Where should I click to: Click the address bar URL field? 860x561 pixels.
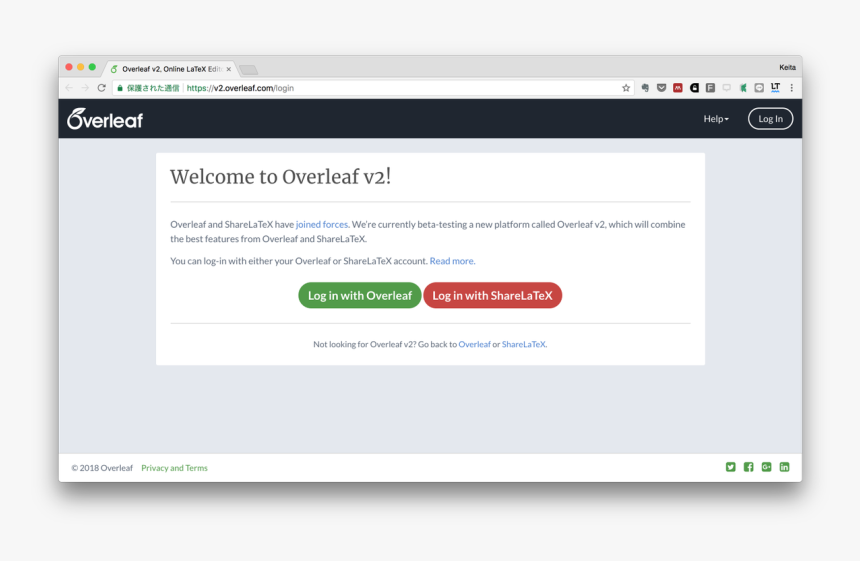[373, 88]
